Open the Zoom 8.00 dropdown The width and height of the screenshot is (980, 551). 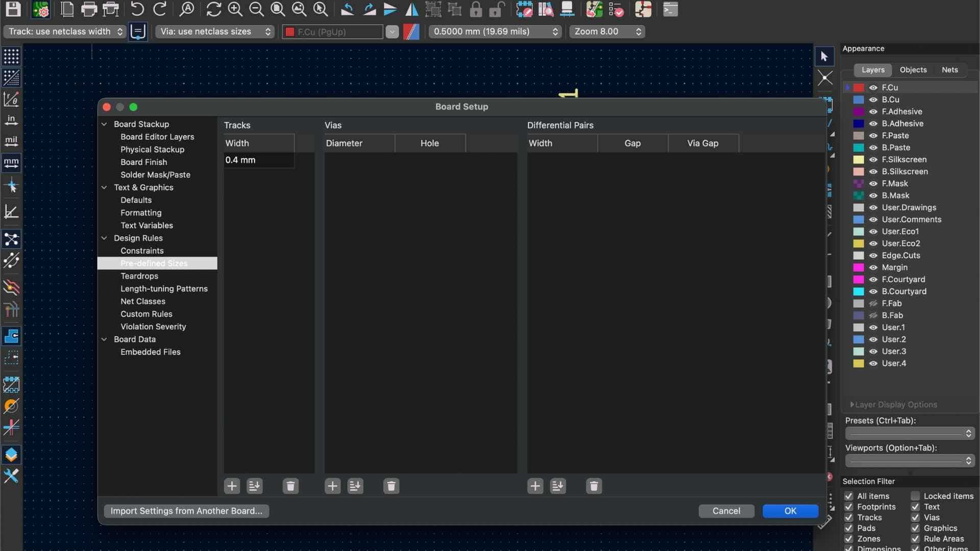pyautogui.click(x=607, y=32)
